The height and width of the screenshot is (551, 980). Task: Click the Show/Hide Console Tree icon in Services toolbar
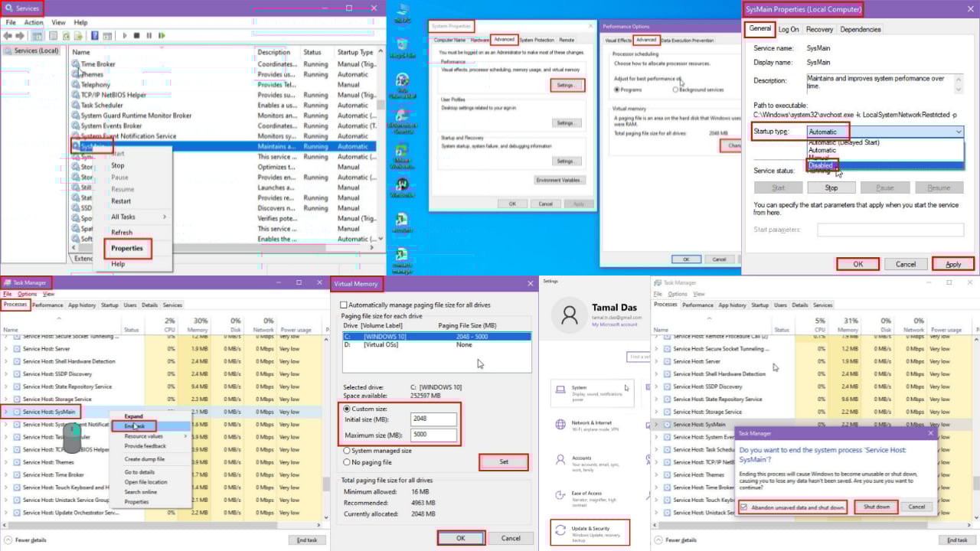click(38, 36)
